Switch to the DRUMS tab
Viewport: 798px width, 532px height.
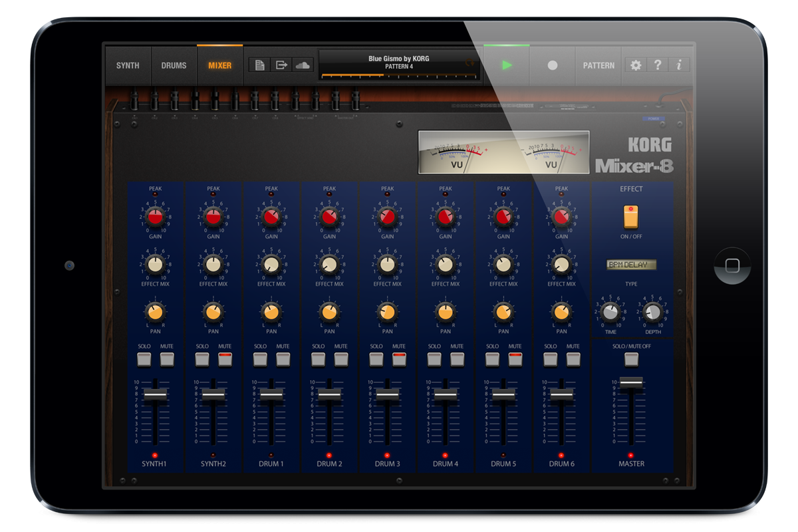174,65
